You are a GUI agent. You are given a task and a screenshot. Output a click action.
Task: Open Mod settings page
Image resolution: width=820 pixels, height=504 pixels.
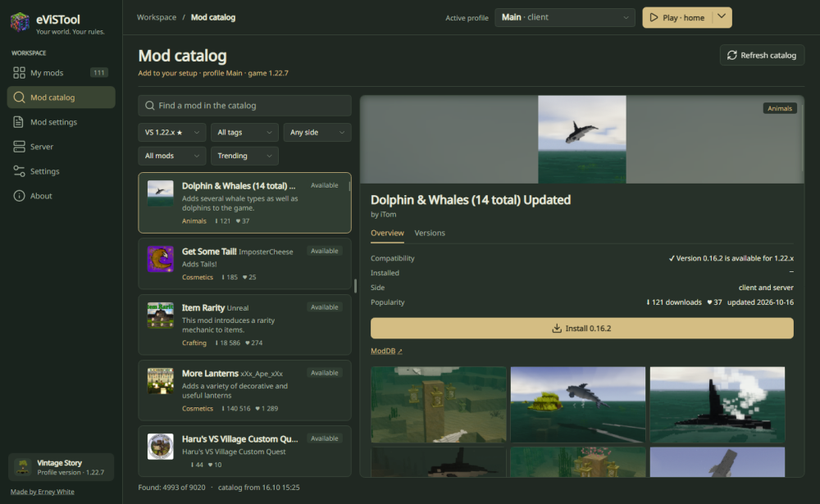click(61, 122)
